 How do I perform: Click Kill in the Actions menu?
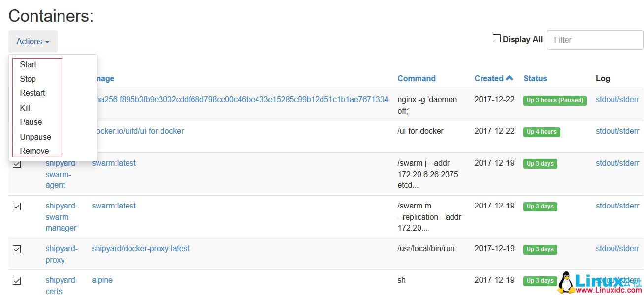coord(26,107)
